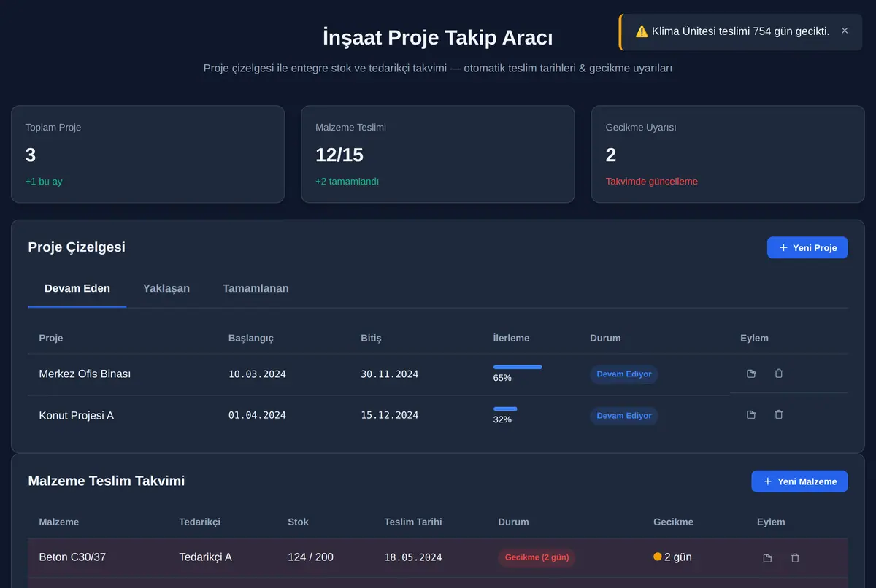Click the Stok column header

pyautogui.click(x=298, y=522)
